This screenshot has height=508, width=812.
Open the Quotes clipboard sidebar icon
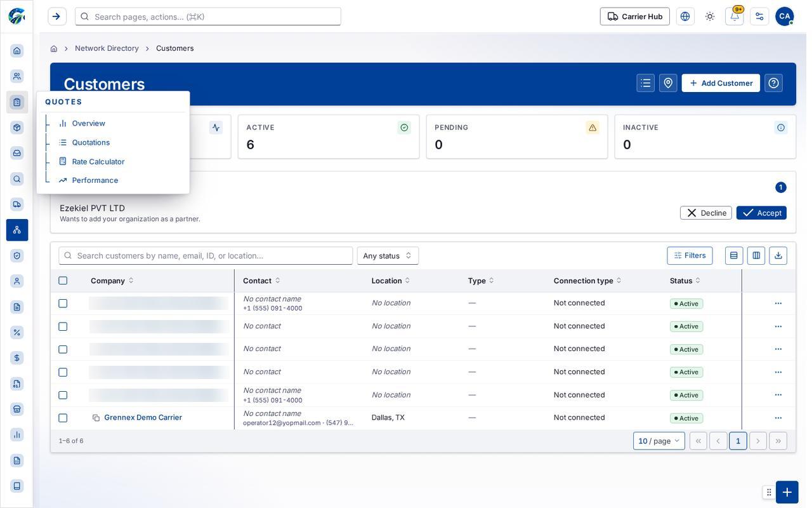[17, 102]
